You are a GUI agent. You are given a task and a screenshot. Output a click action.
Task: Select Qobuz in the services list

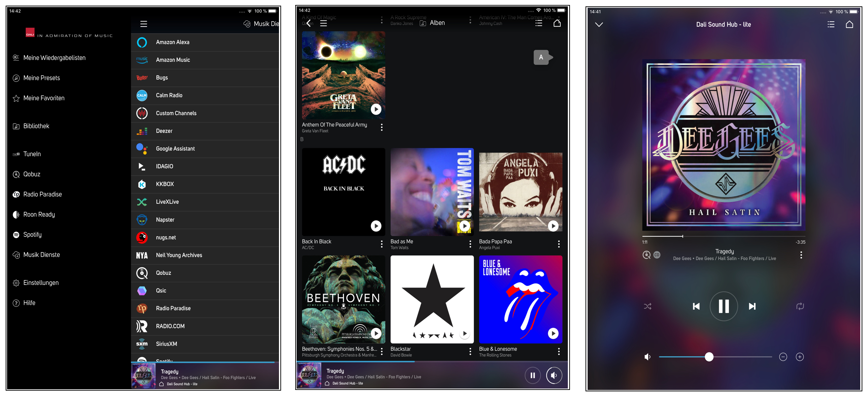pyautogui.click(x=205, y=273)
